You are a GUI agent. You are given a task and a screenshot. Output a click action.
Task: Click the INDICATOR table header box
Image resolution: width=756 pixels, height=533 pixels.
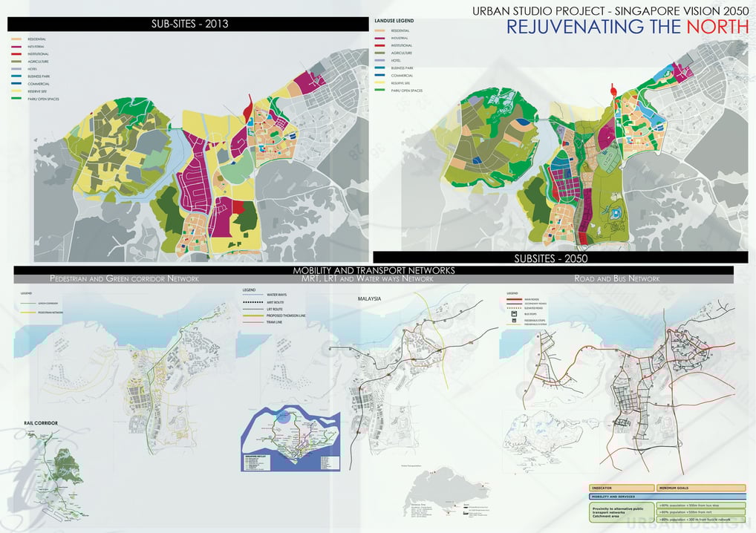[622, 488]
